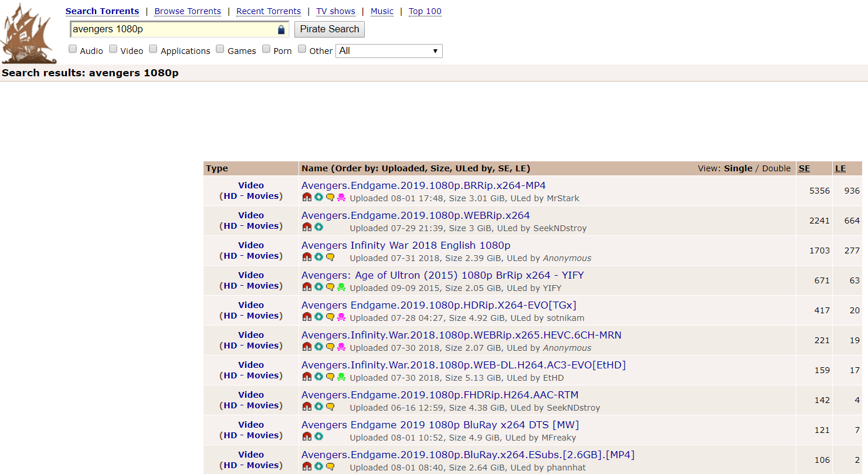Click teal play icon in BluRay DTS [MW] row
This screenshot has height=474, width=868.
(318, 437)
